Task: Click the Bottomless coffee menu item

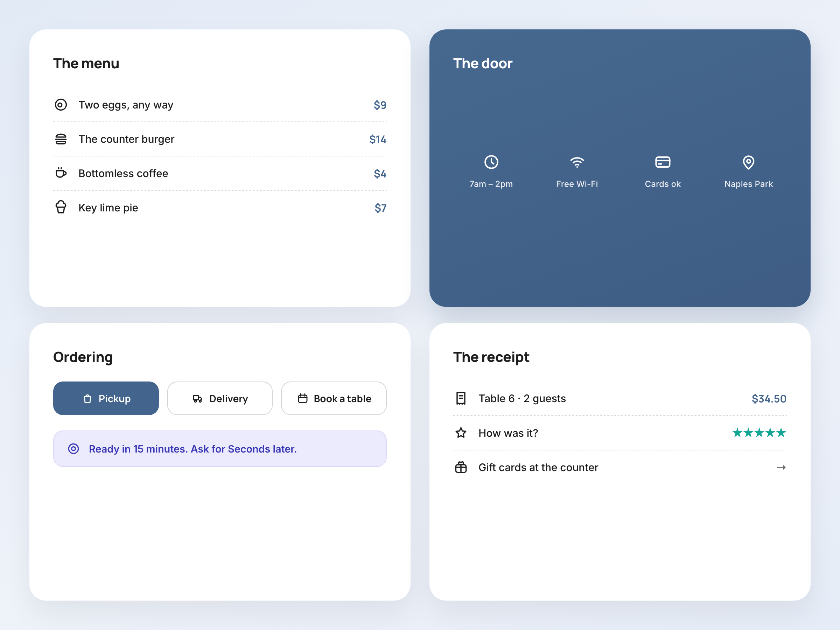Action: (220, 173)
